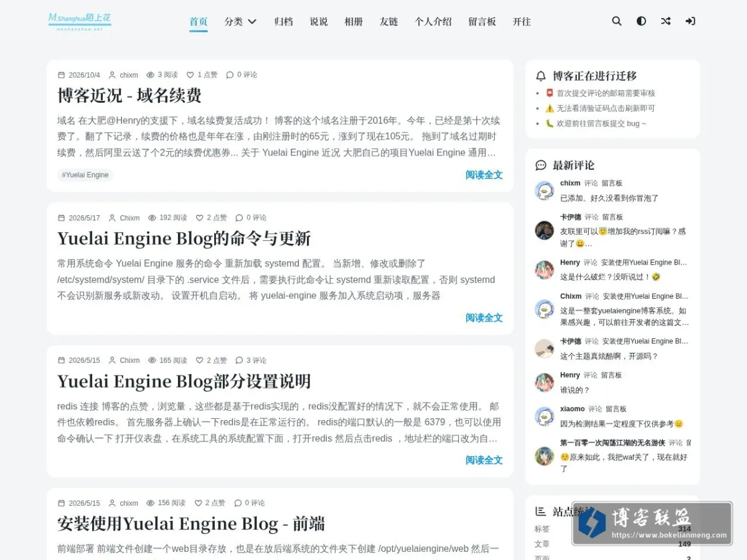The image size is (747, 560).
Task: Open comment 这个主题真炫酷啊，开源吗？
Action: [x=609, y=357]
